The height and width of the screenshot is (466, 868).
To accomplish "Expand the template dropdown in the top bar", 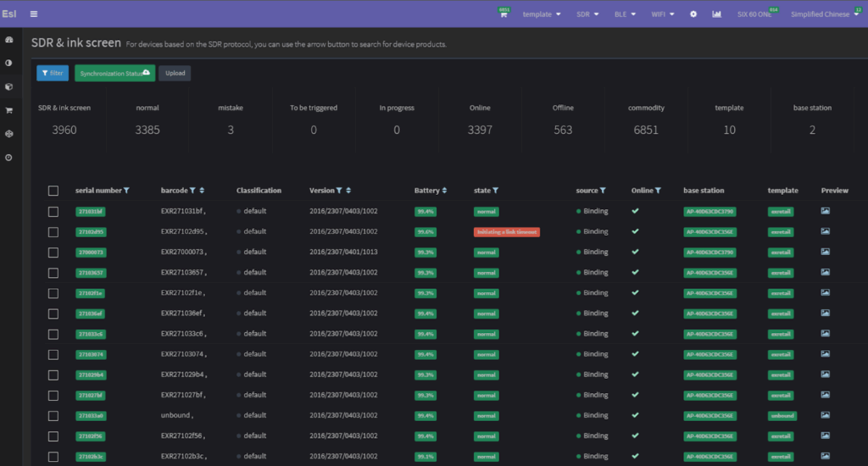I will [541, 14].
